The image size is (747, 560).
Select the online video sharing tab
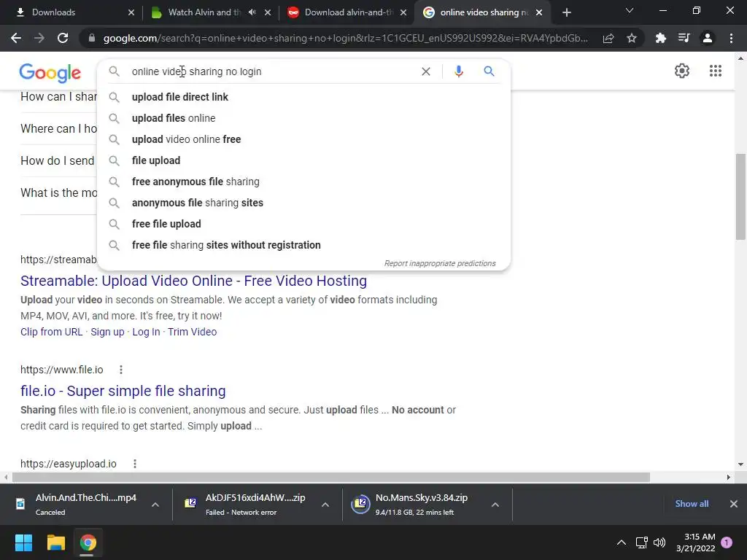(x=482, y=12)
